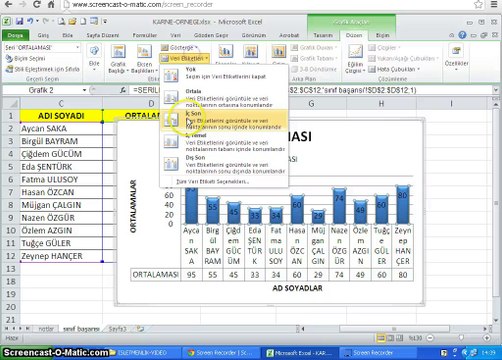The image size is (502, 360).
Task: Open the Gösterge legend dropdown
Action: click(x=180, y=48)
